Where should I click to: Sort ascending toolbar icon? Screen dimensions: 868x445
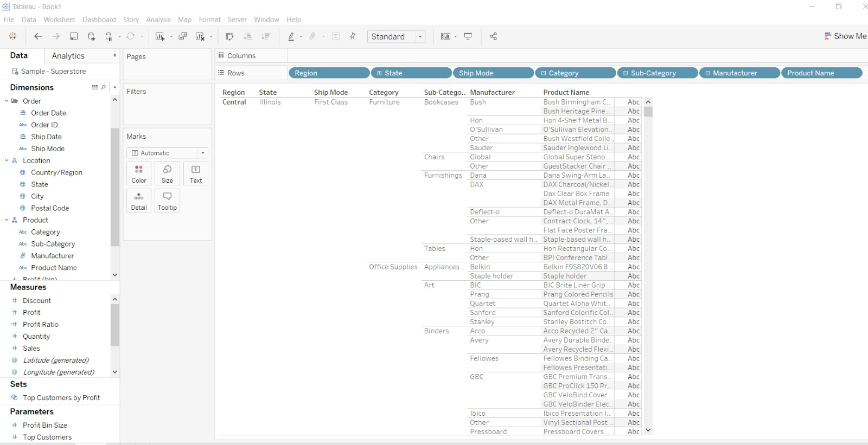tap(248, 36)
